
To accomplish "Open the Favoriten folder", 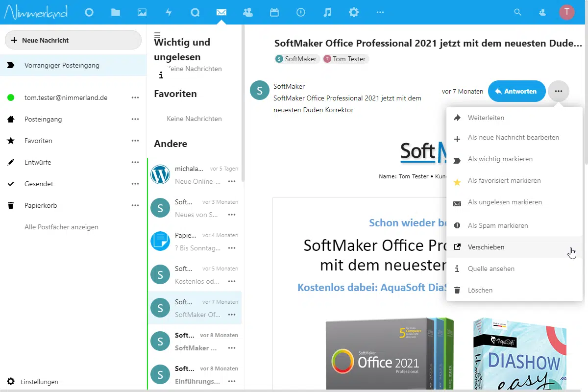I will click(x=38, y=141).
